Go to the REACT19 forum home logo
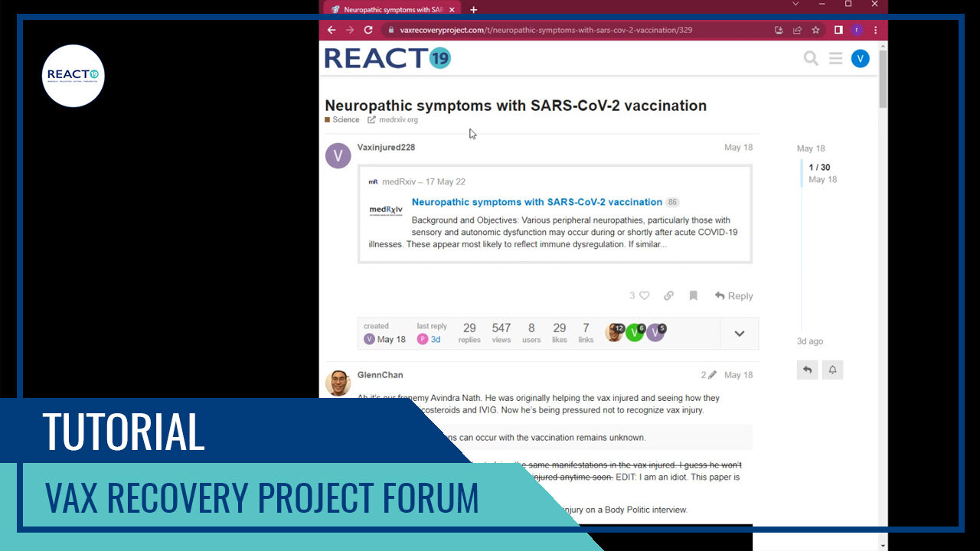980x551 pixels. [x=388, y=58]
